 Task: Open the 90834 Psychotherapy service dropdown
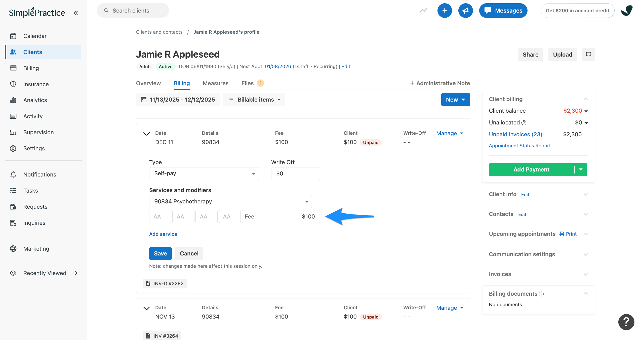[231, 201]
